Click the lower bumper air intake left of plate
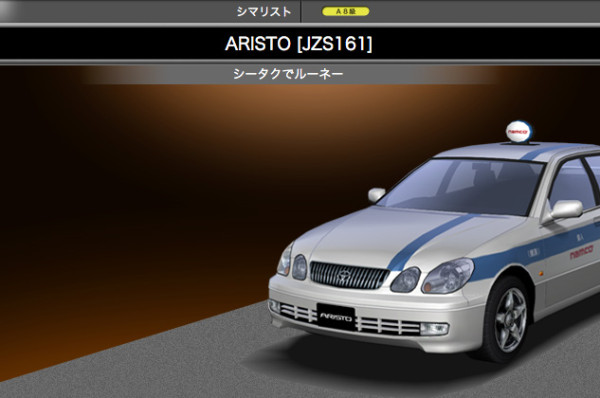Viewport: 600px width, 398px height. (x=298, y=312)
